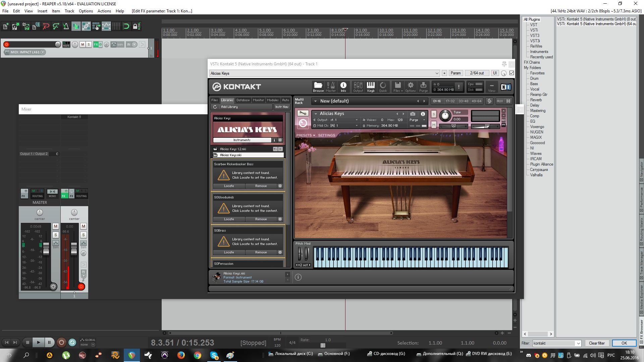Open Kontakt Output section icon
Viewport: 644px width, 362px height.
[x=358, y=86]
